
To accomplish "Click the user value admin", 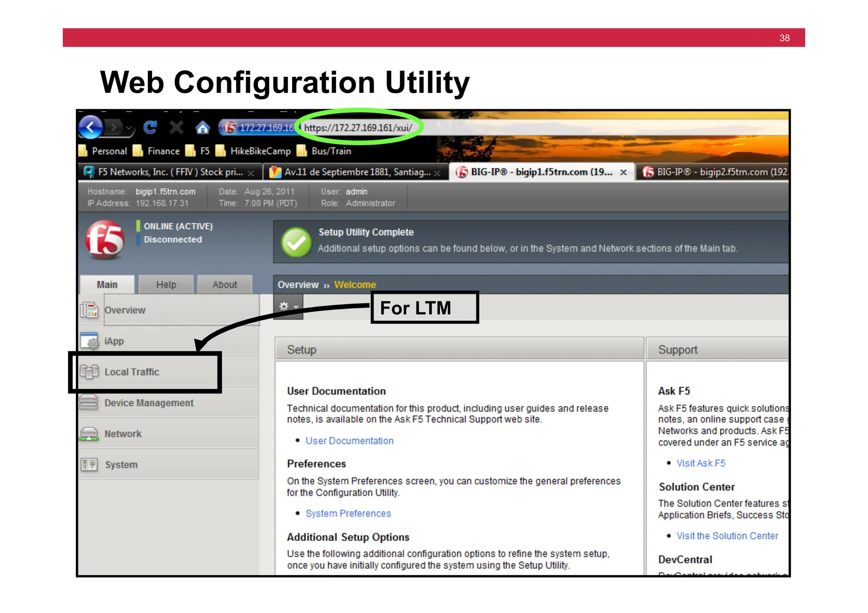I will tap(356, 191).
